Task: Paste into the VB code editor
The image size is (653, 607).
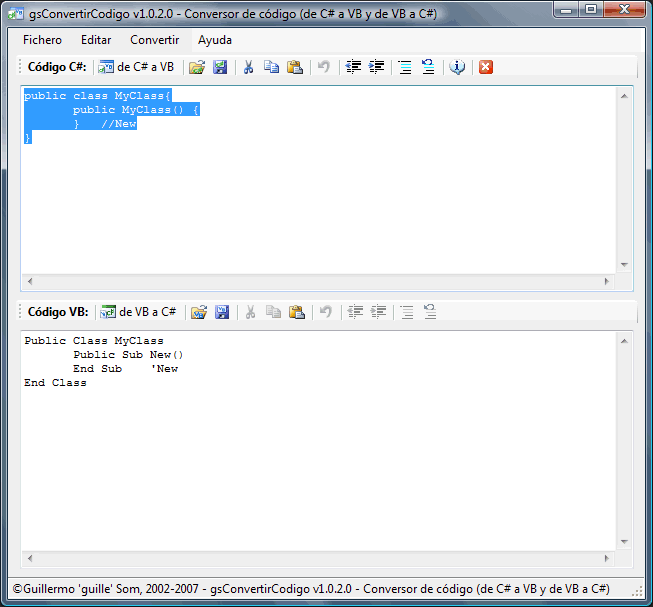Action: pyautogui.click(x=296, y=312)
